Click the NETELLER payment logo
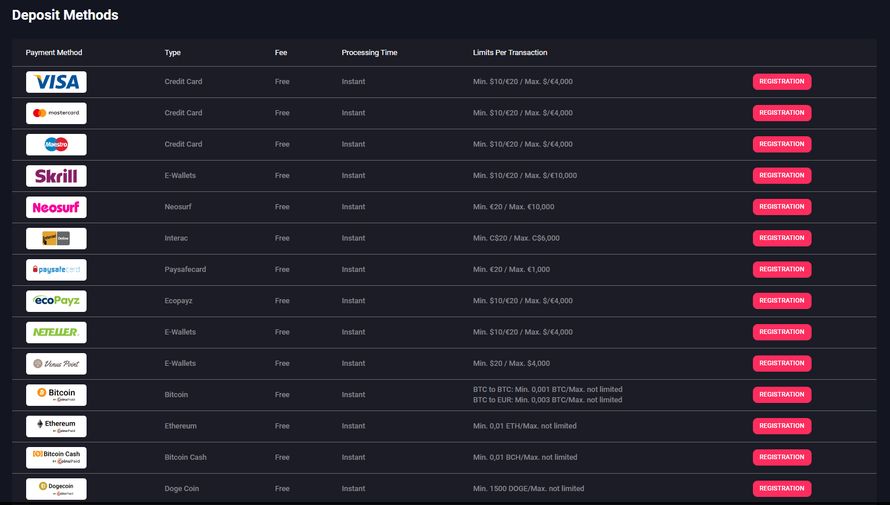The image size is (890, 505). click(56, 332)
